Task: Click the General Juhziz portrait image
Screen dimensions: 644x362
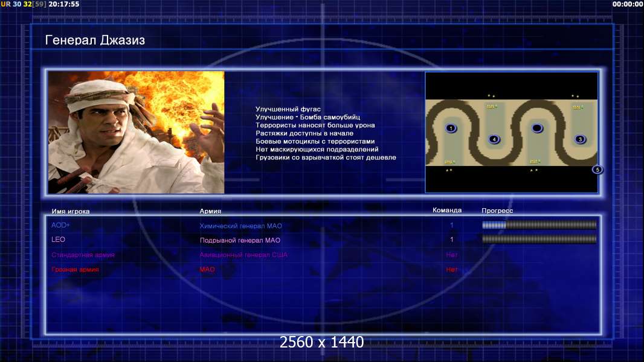Action: [137, 132]
